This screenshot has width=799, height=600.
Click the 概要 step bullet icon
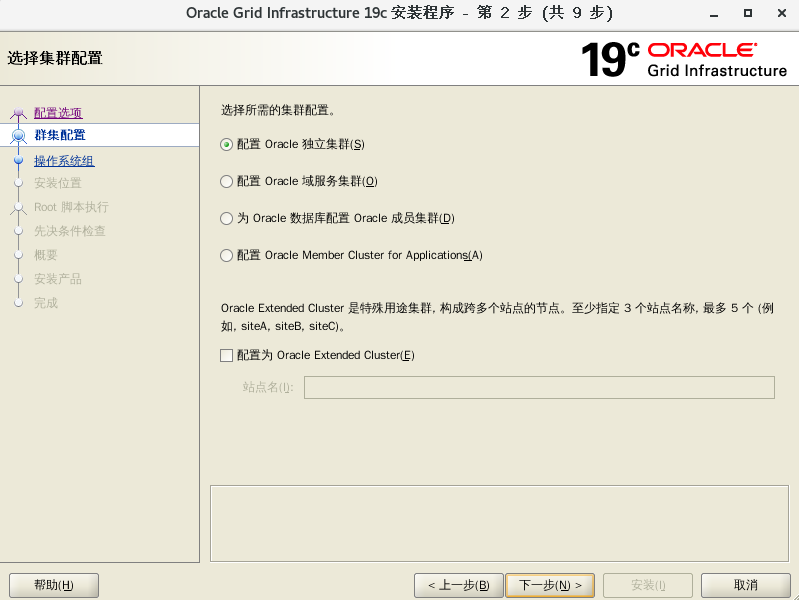tap(19, 255)
